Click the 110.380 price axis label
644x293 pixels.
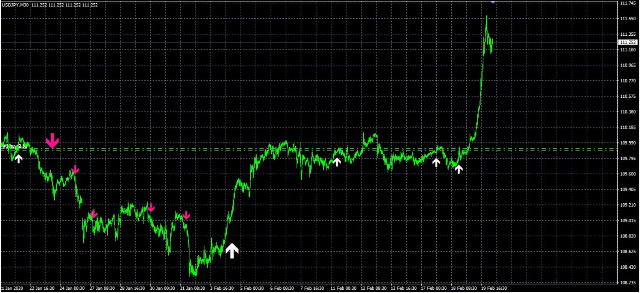coord(628,112)
